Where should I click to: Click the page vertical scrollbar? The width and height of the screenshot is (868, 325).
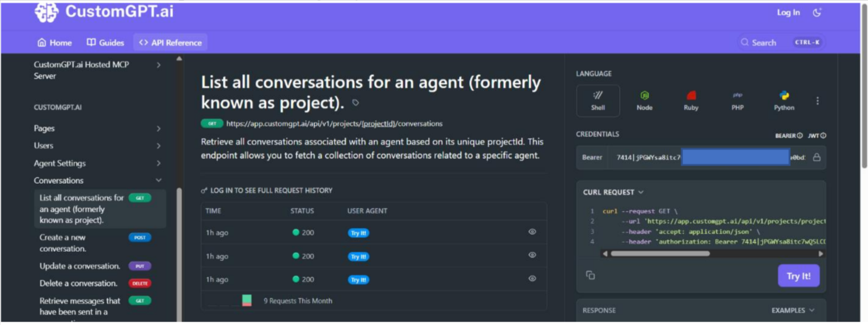tap(863, 85)
